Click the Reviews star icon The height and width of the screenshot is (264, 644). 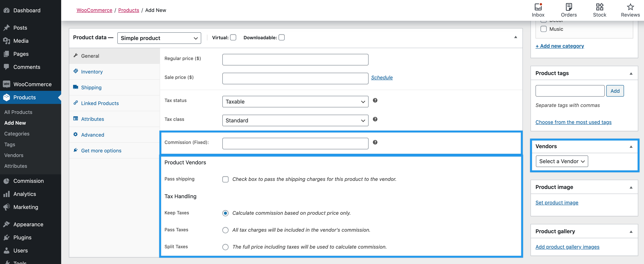coord(630,7)
